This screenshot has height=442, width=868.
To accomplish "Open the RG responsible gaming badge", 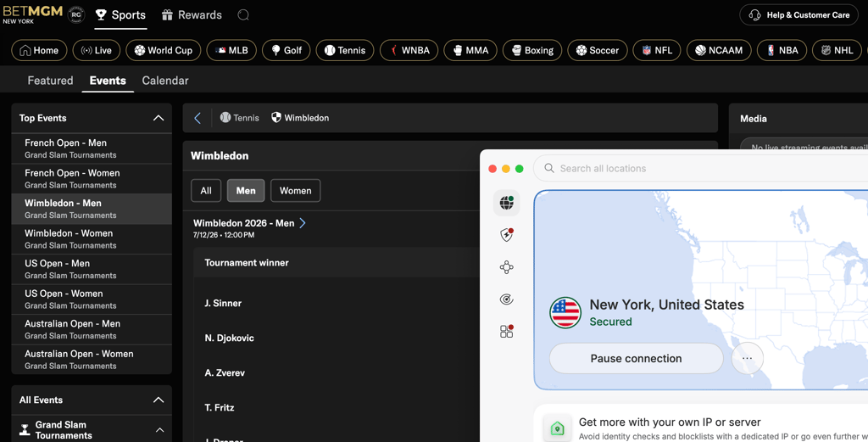I will coord(75,15).
